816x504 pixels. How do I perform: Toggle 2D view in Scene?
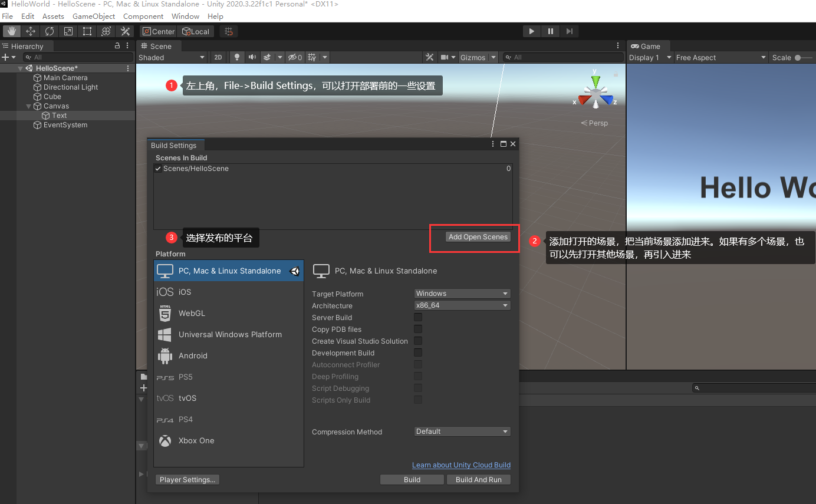[218, 57]
